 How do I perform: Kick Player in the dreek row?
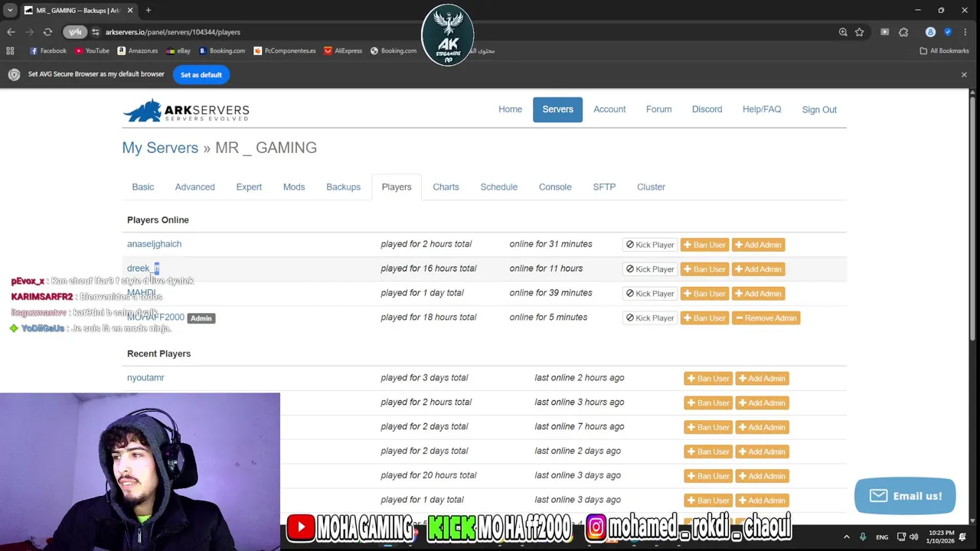[x=650, y=269]
